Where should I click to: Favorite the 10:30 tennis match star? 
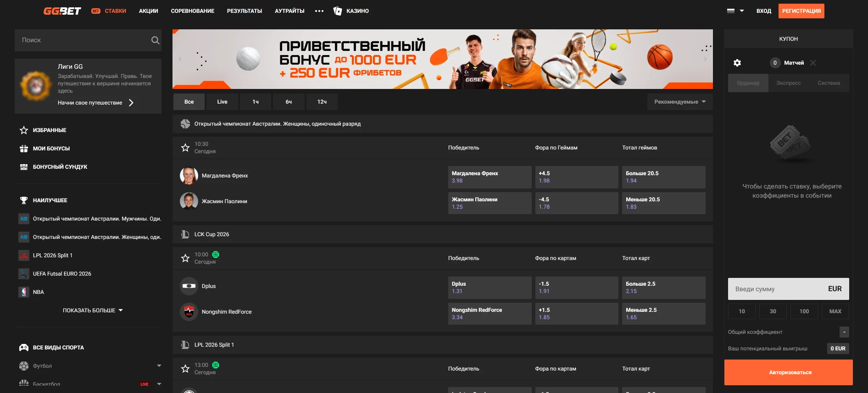185,148
